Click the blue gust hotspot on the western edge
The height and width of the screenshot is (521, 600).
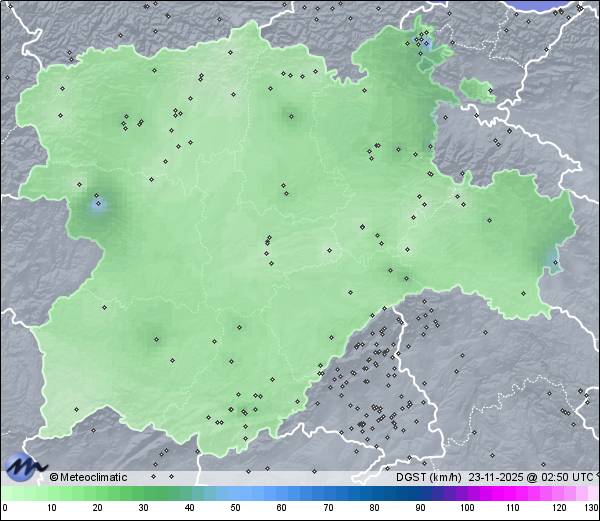98,205
